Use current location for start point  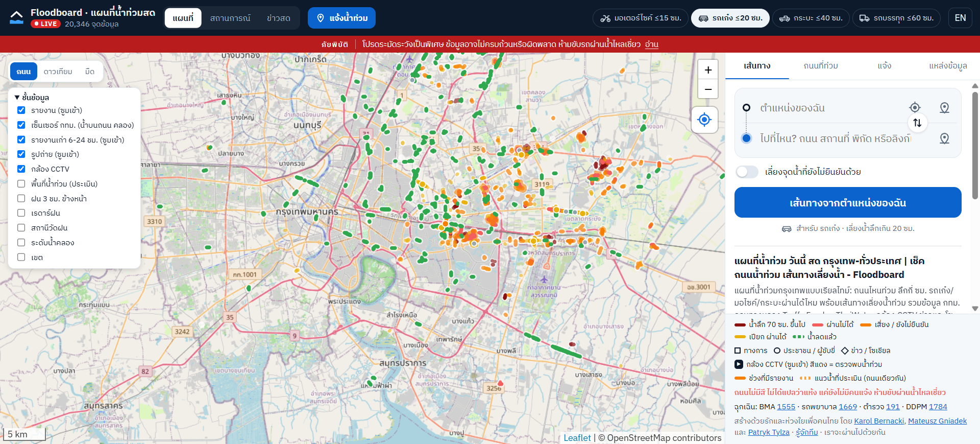pyautogui.click(x=915, y=107)
